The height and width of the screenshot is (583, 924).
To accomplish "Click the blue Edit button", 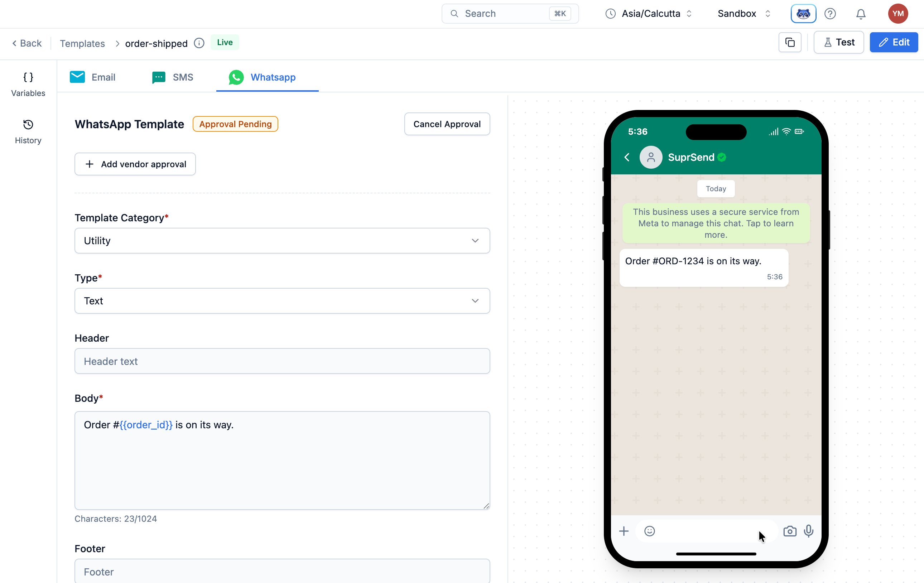I will tap(893, 42).
